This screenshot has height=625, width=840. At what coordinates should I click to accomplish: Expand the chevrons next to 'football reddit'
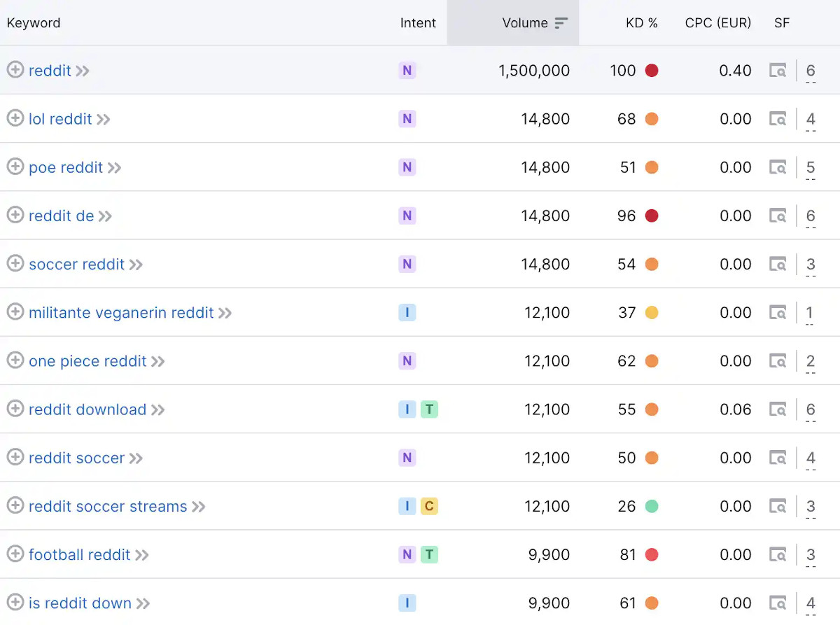coord(142,555)
